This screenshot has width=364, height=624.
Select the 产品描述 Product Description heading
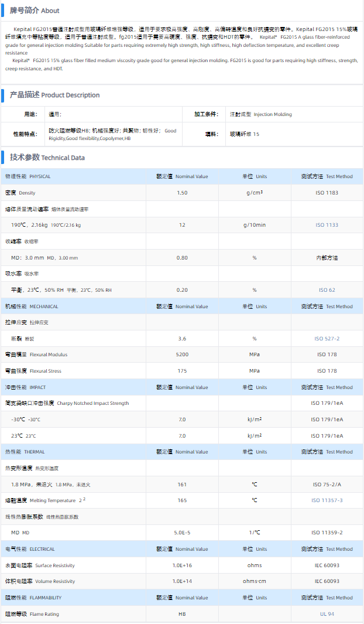point(54,95)
